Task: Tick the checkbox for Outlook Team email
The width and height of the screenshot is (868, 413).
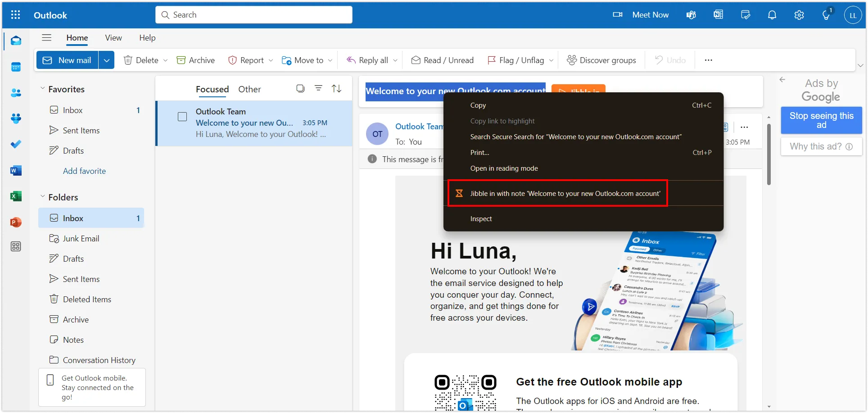Action: click(182, 117)
